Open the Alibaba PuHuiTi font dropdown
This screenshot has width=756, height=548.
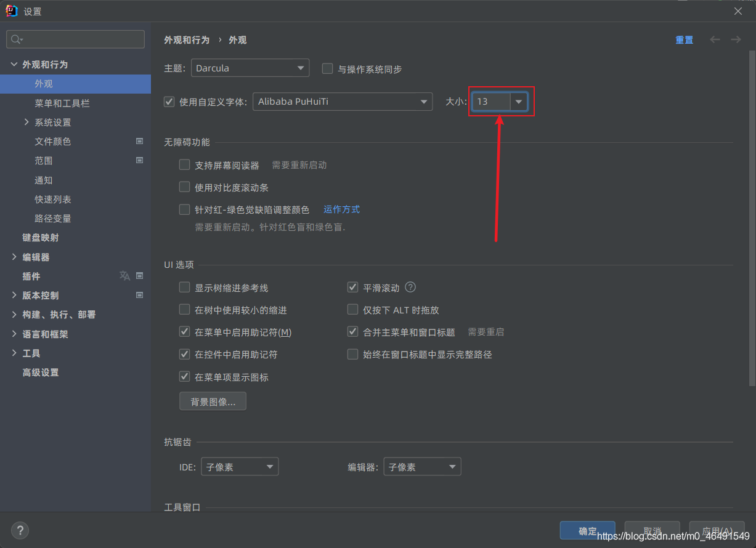point(343,102)
